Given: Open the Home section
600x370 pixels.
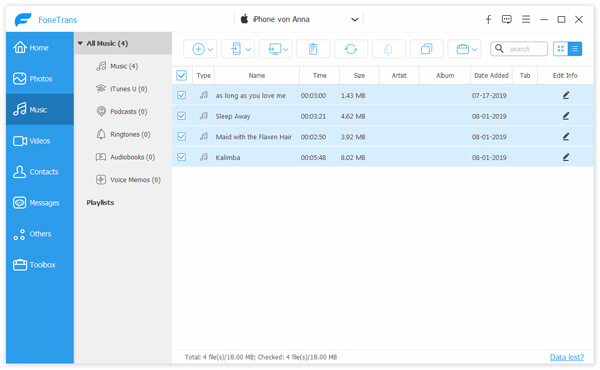Looking at the screenshot, I should tap(40, 47).
